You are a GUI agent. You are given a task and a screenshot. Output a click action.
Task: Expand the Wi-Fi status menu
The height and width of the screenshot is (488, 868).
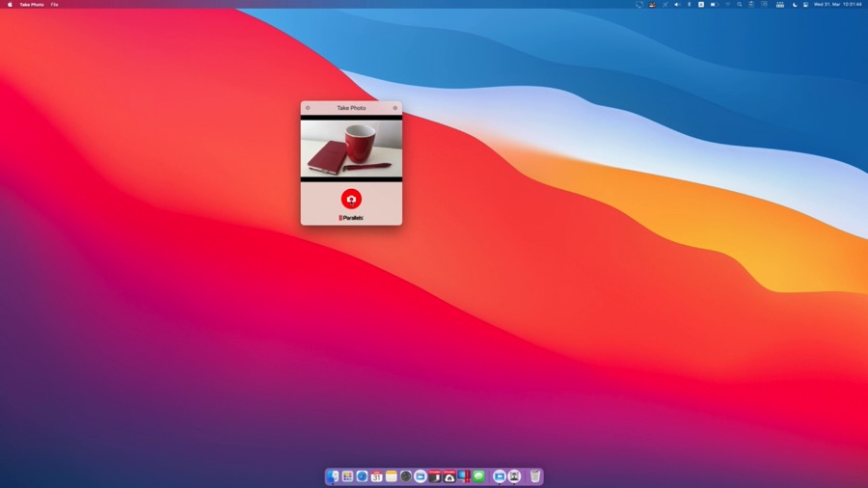pos(728,4)
